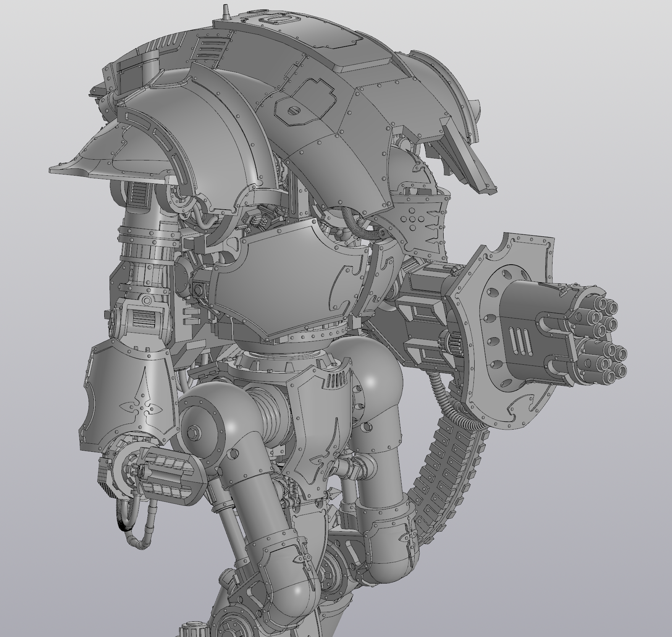This screenshot has height=637, width=672.
Task: Click the vent grille on top carapace
Action: (209, 50)
